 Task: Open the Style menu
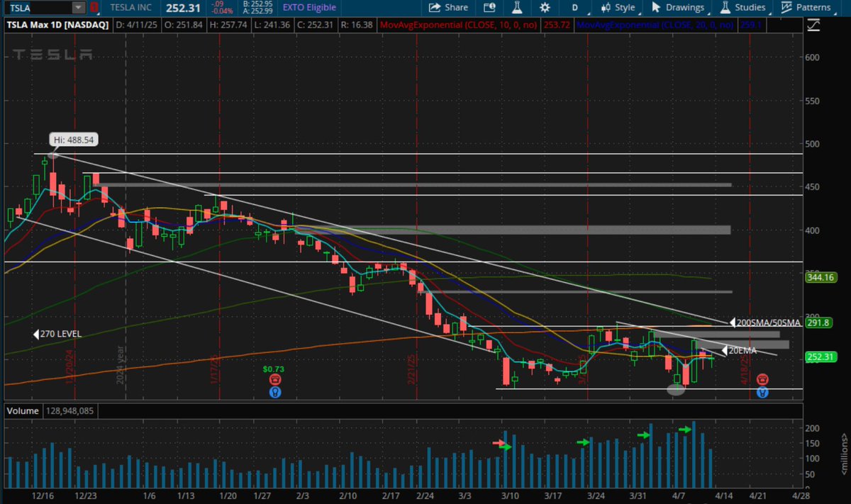point(618,8)
